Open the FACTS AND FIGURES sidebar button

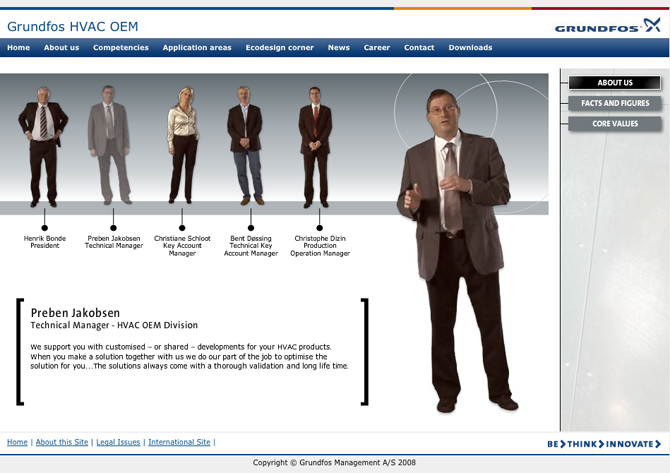coord(615,103)
